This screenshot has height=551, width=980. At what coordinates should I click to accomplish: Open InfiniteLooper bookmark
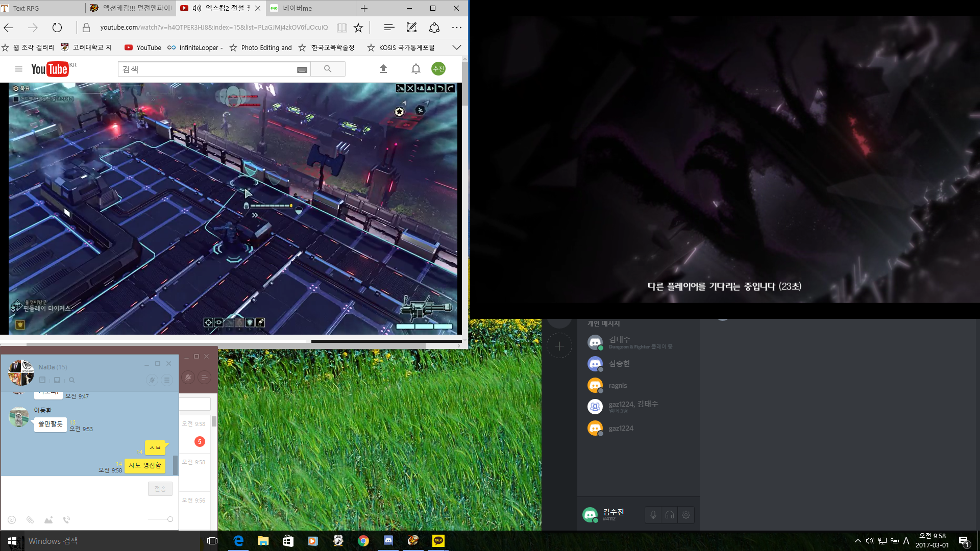195,47
